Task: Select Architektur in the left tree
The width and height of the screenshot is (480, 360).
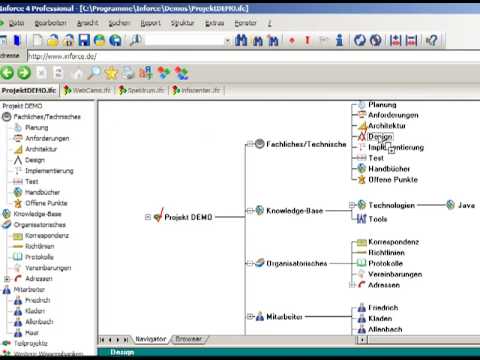Action: (x=41, y=149)
